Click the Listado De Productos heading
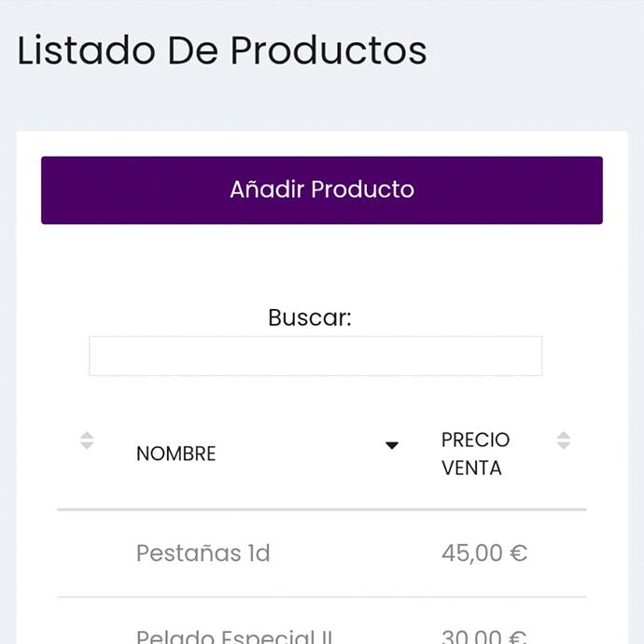 tap(222, 50)
